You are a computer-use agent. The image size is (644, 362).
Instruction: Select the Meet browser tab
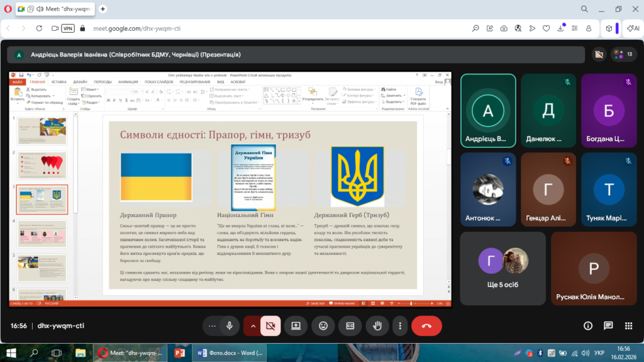(55, 9)
